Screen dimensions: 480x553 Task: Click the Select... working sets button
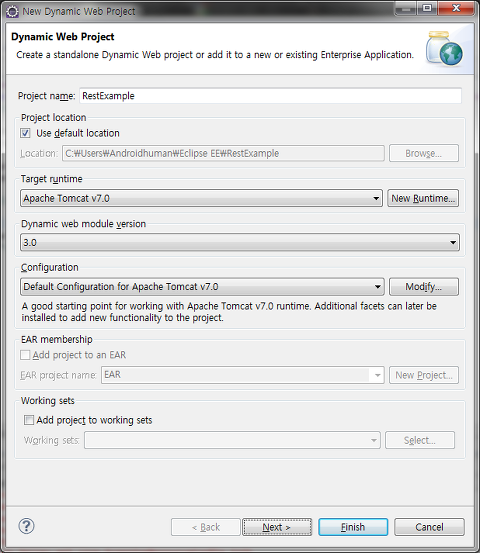point(420,440)
